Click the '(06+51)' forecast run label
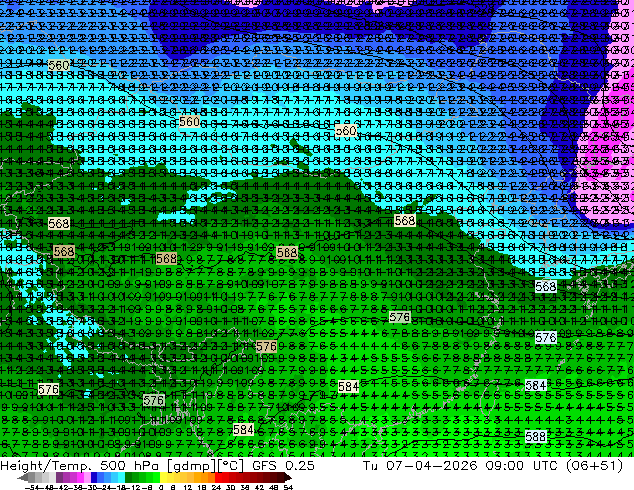The height and width of the screenshot is (490, 634). click(594, 466)
